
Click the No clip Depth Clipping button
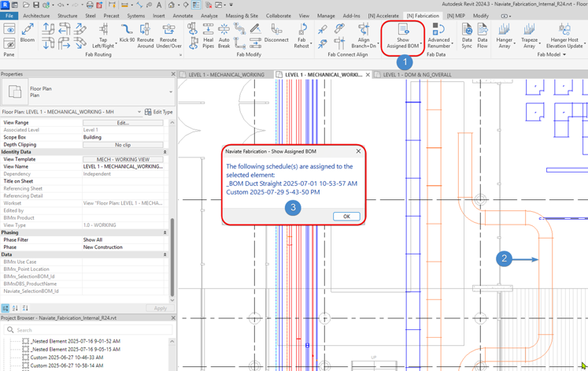coord(123,145)
